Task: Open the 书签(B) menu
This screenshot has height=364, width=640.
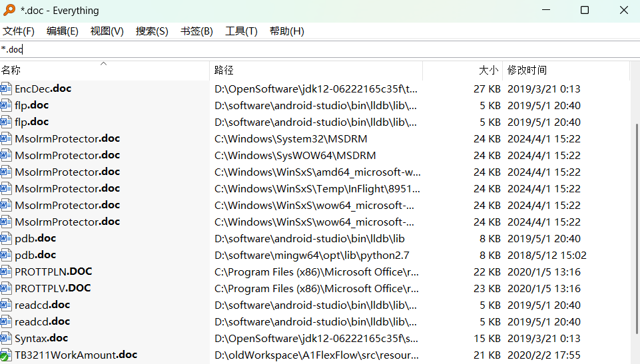Action: 196,31
